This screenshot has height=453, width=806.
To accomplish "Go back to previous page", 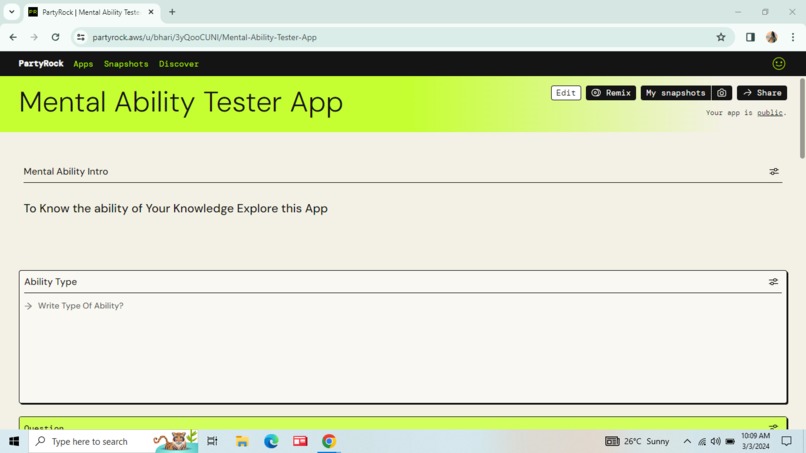I will 13,37.
